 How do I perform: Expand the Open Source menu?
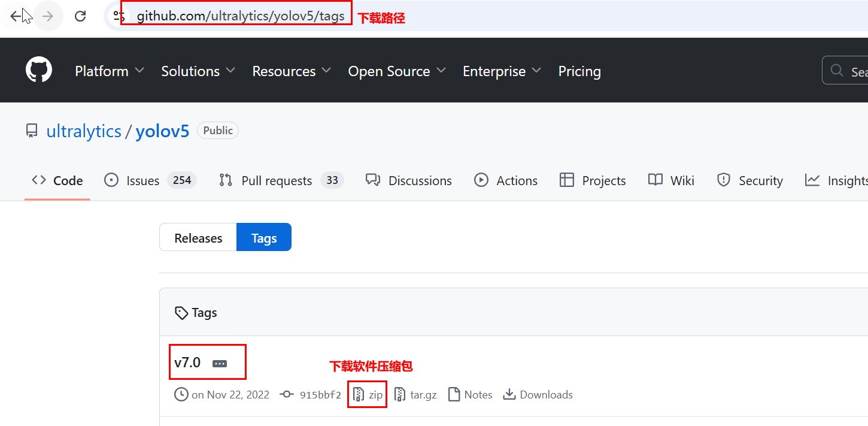click(397, 71)
